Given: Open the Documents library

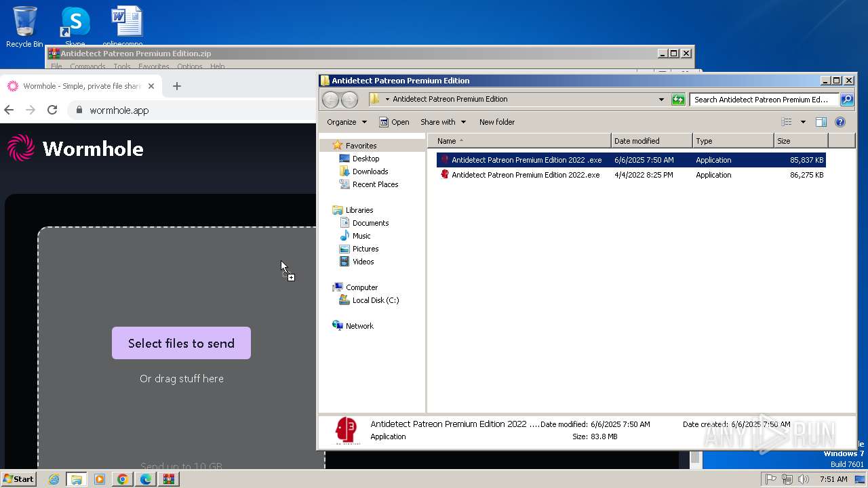Looking at the screenshot, I should click(x=370, y=223).
